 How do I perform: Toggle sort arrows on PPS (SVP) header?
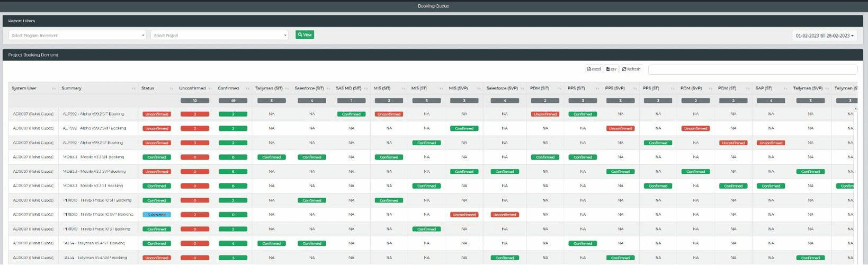[x=635, y=89]
